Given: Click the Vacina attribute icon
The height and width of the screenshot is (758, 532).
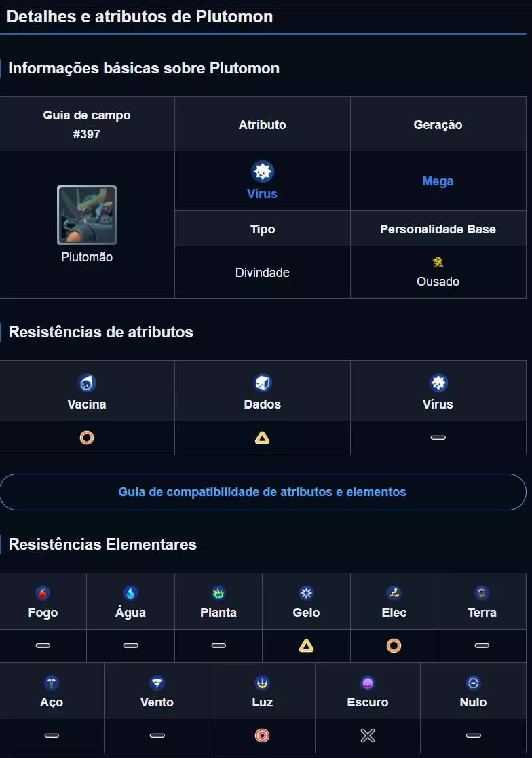Looking at the screenshot, I should pos(87,383).
